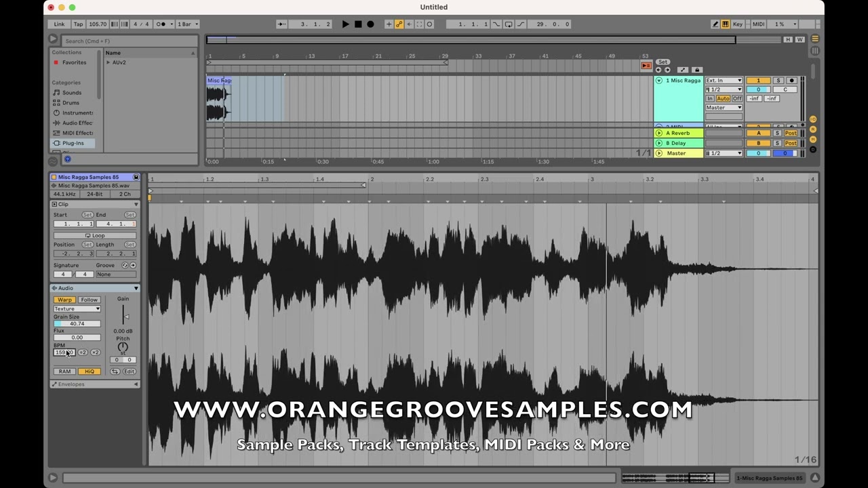The image size is (868, 488).
Task: Click the Link button
Action: (x=60, y=24)
